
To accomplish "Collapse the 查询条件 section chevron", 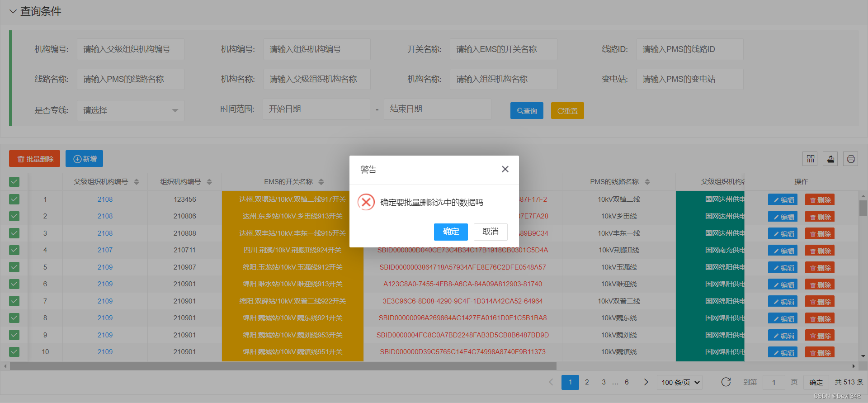I will [13, 11].
